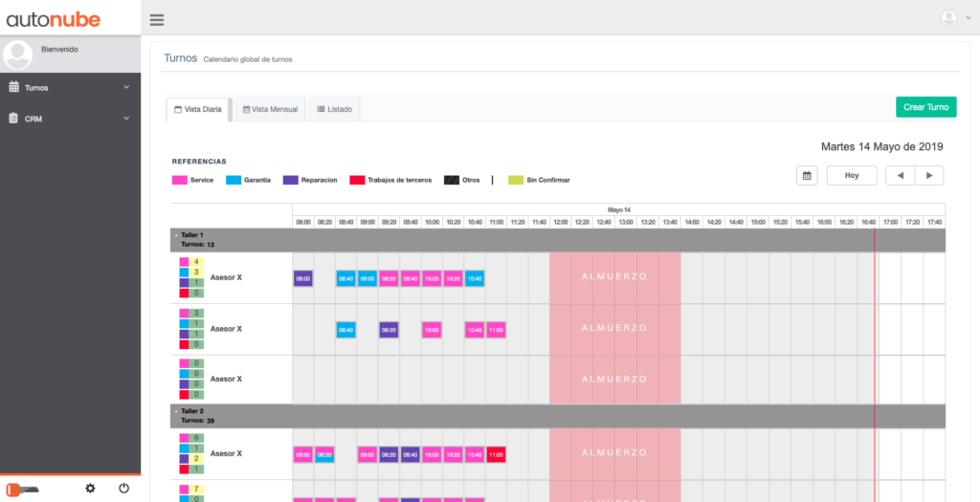Image resolution: width=980 pixels, height=502 pixels.
Task: Open the pink 09:00 turno in Taller 2
Action: click(367, 454)
